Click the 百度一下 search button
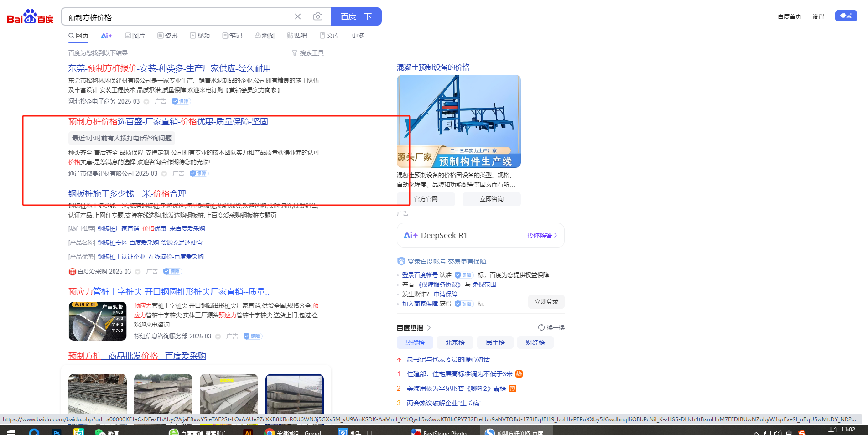The width and height of the screenshot is (868, 435). click(x=356, y=16)
